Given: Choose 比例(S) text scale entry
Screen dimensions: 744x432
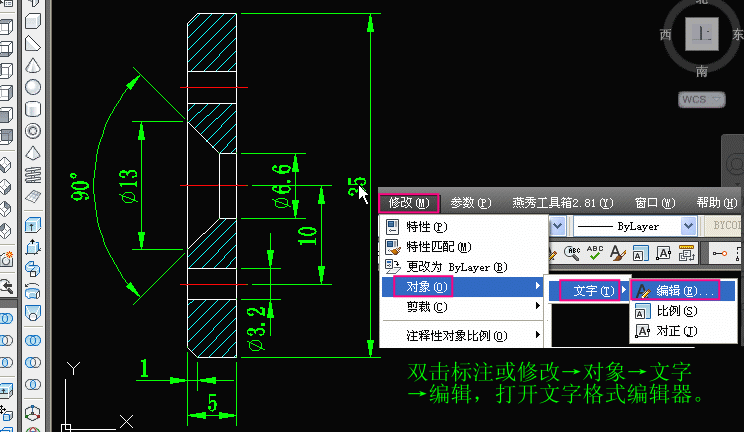Looking at the screenshot, I should [683, 311].
